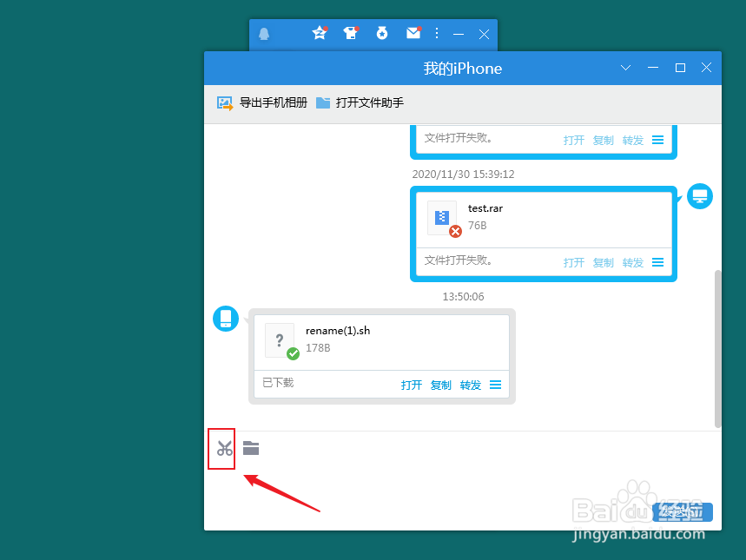Minimize the QQ main panel

pyautogui.click(x=459, y=34)
